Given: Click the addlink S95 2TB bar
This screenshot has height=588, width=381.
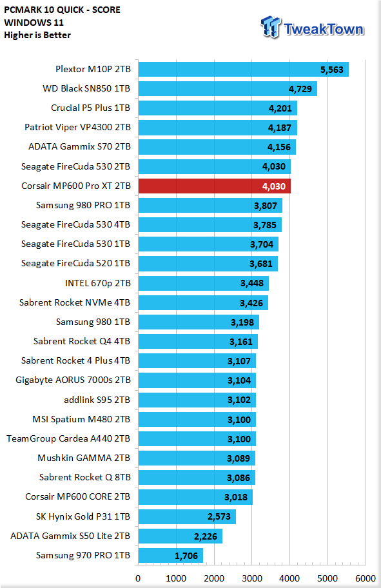Looking at the screenshot, I should [197, 400].
